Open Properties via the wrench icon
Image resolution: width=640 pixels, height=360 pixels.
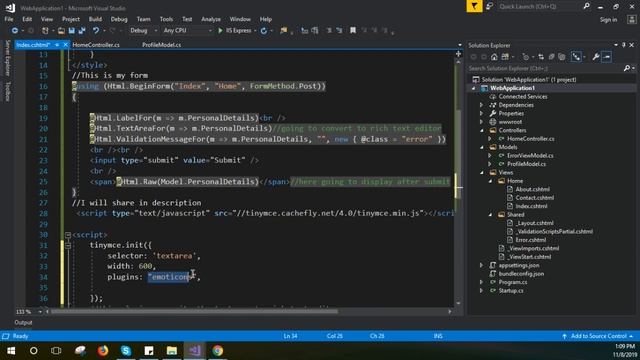pyautogui.click(x=596, y=57)
